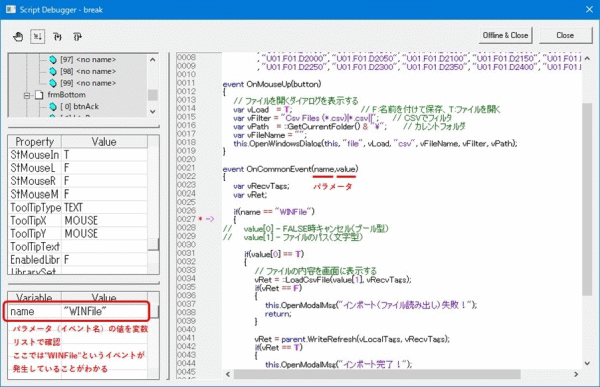Click the breakpoint marker on line 0027
This screenshot has width=600, height=387.
pos(200,219)
